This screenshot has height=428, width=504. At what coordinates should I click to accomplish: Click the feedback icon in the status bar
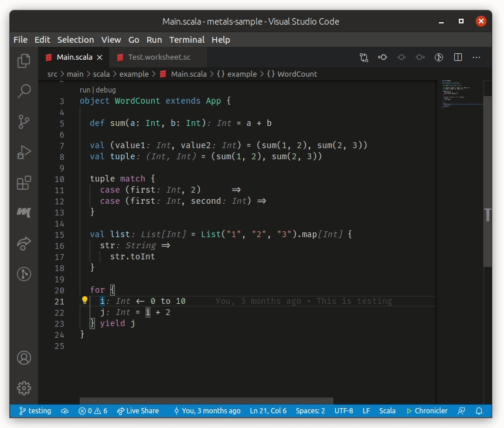(462, 411)
